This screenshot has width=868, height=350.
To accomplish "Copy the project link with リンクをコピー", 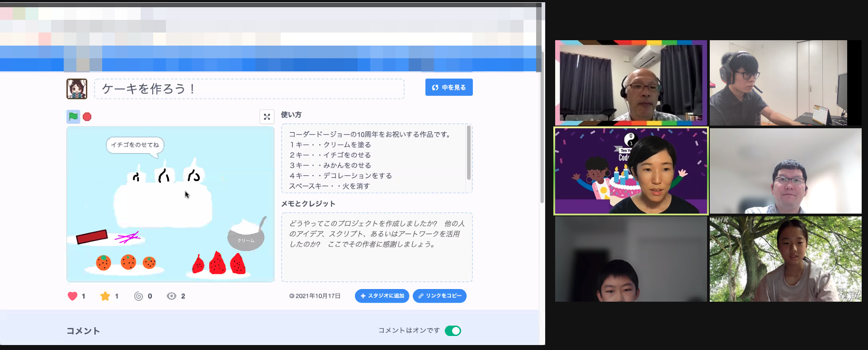I will coord(439,296).
